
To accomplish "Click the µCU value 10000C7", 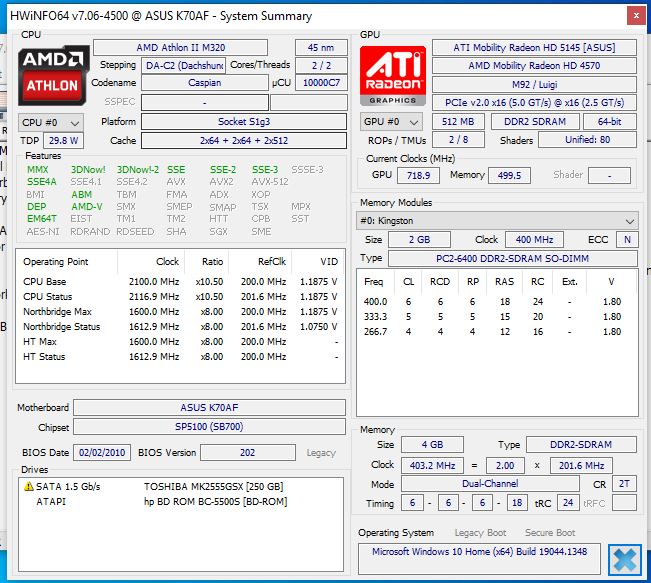I will [321, 83].
